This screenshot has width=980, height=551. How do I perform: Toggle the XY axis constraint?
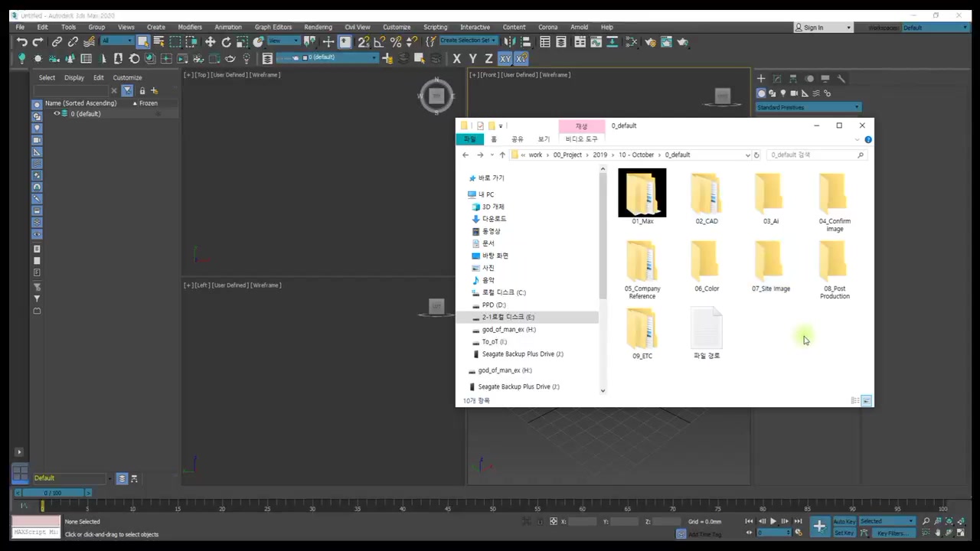click(x=505, y=59)
